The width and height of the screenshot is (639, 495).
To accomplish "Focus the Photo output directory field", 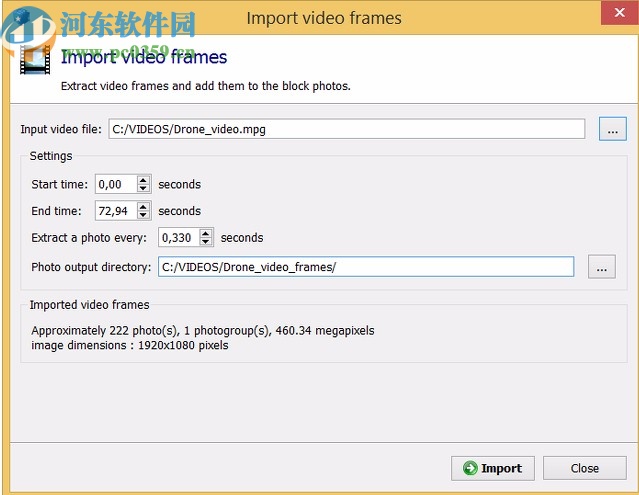I will click(366, 267).
